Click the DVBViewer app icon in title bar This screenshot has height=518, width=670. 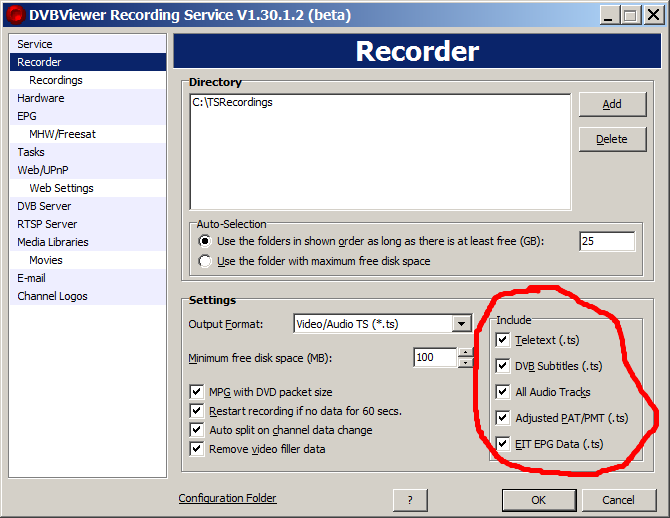click(x=15, y=15)
